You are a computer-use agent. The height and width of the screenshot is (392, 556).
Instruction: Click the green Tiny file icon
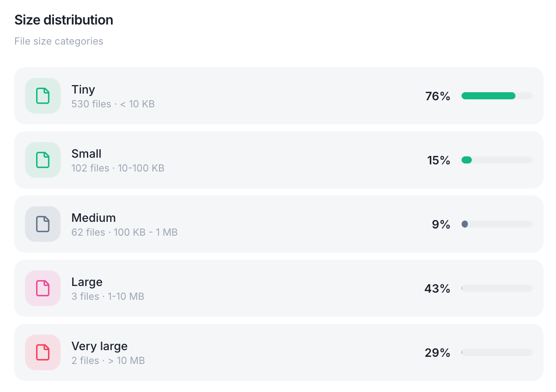coord(43,96)
